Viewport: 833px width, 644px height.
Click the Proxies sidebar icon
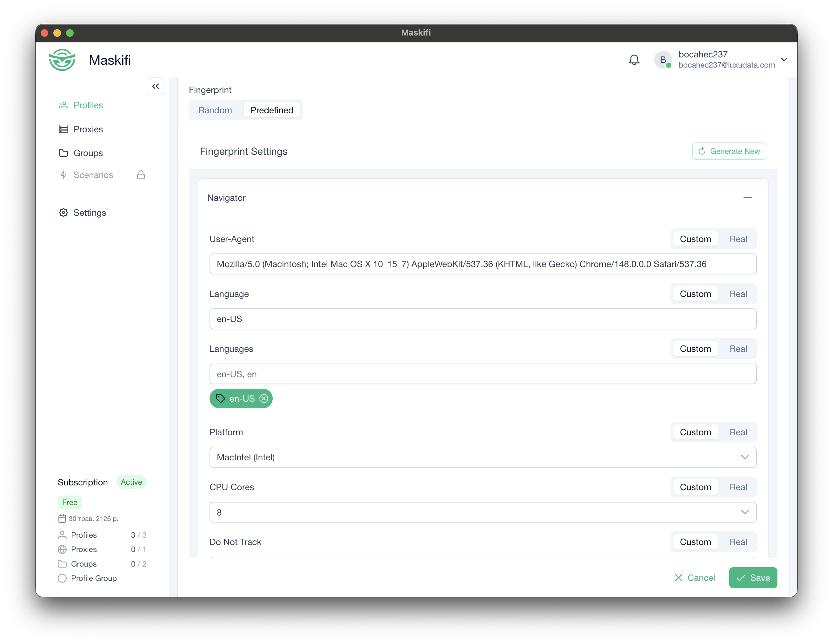(x=63, y=129)
